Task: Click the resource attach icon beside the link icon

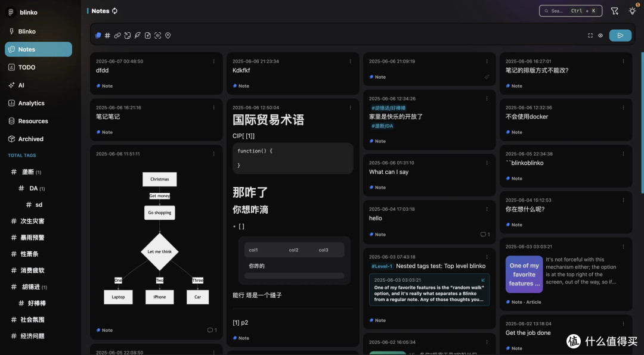Action: coord(128,35)
